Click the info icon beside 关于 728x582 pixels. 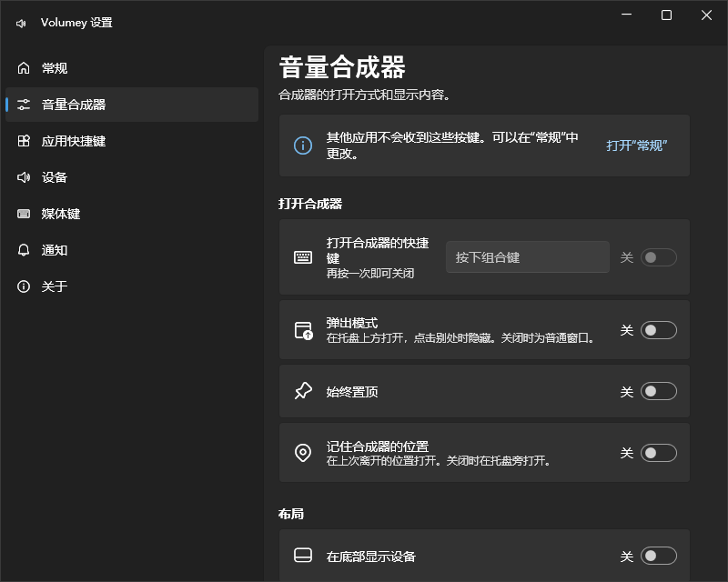(24, 286)
